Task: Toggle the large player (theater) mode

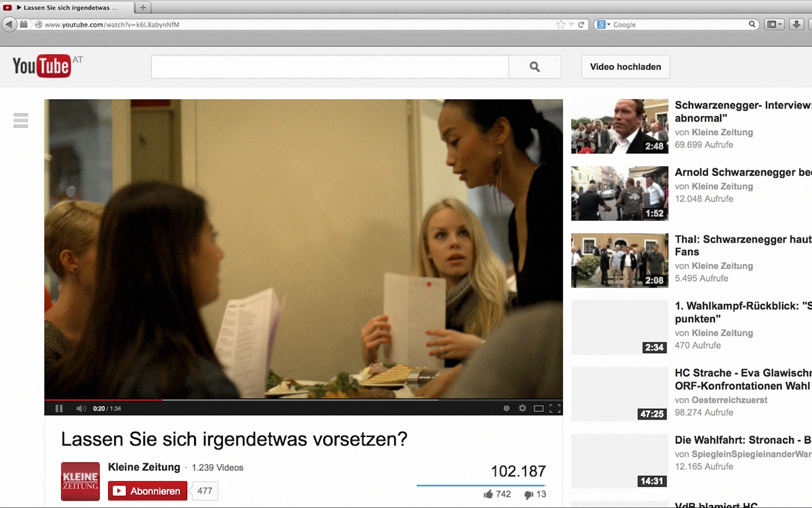Action: point(538,408)
